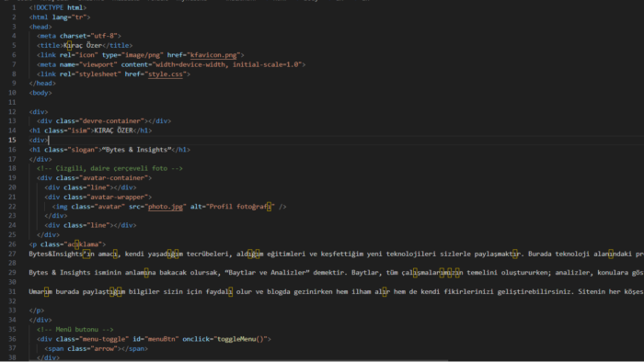Click the class value "slogan"
The height and width of the screenshot is (362, 644).
(83, 150)
